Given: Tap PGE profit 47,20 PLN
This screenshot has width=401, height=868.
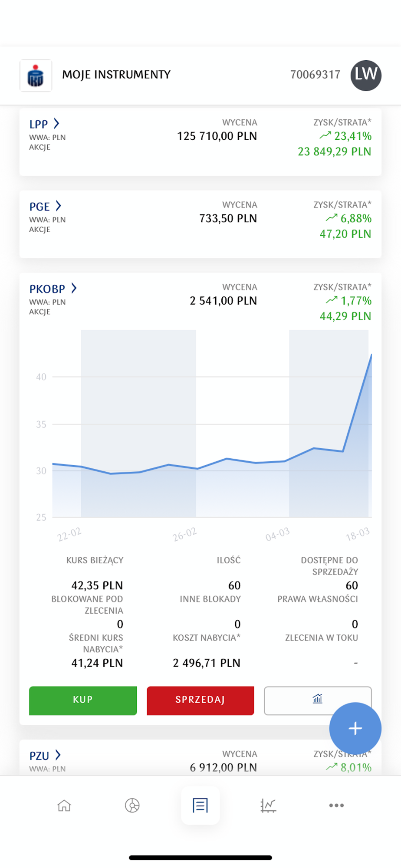Looking at the screenshot, I should tap(345, 234).
